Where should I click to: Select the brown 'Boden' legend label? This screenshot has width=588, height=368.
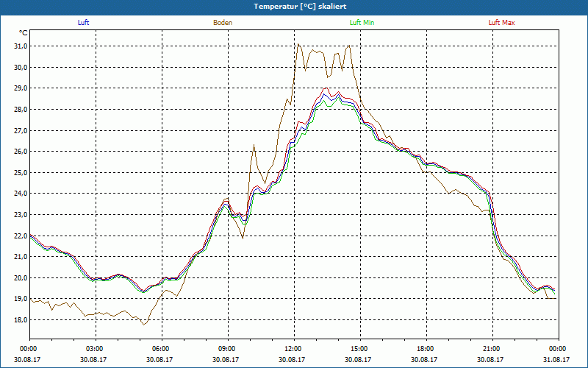pos(223,23)
